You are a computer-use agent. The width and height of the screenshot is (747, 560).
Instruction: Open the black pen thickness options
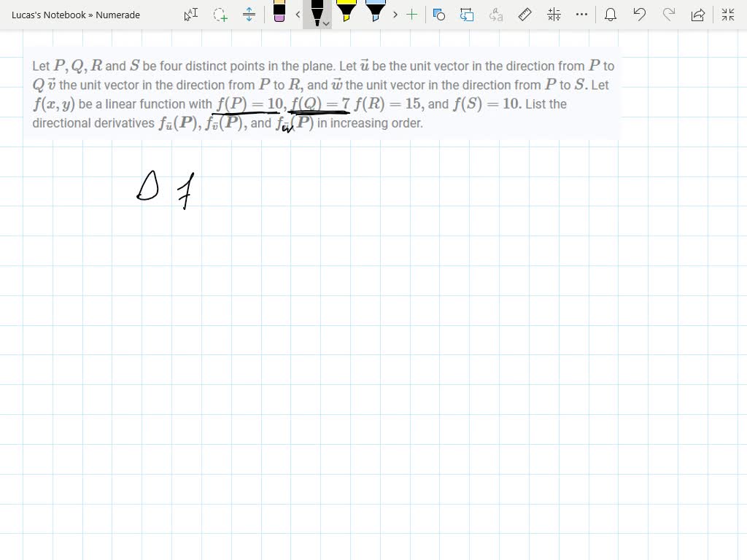coord(325,23)
